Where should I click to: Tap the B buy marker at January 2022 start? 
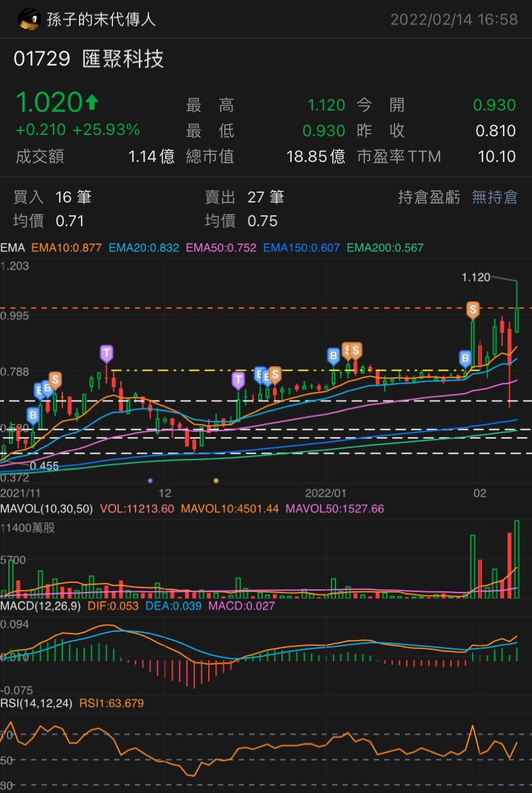click(x=333, y=355)
